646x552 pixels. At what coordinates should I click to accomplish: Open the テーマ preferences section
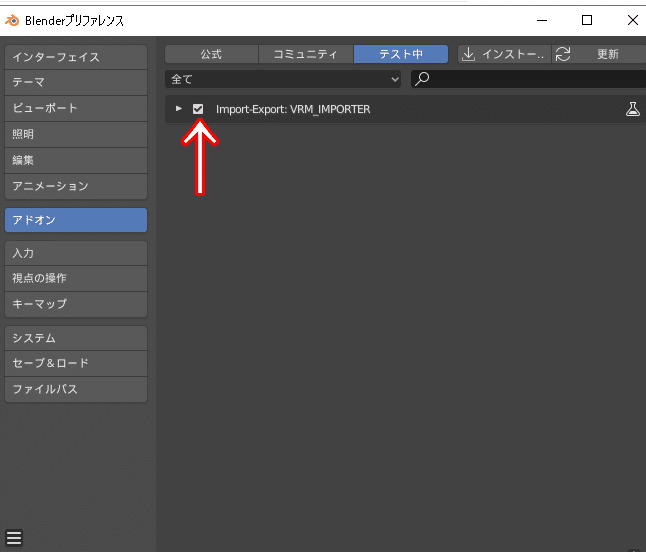[76, 82]
